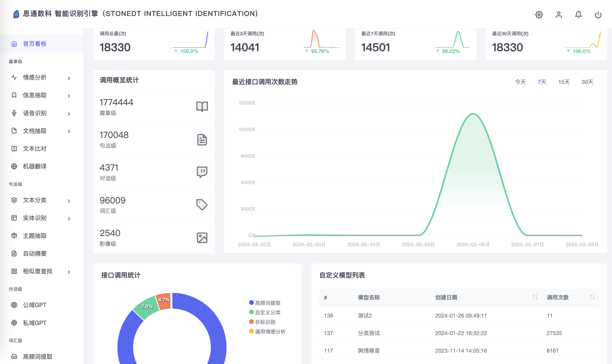This screenshot has width=612, height=364.
Task: Switch trend chart to 30天
Action: (587, 82)
